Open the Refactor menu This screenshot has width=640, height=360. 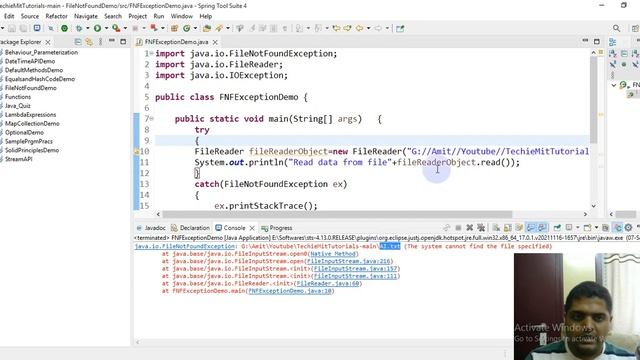[x=56, y=16]
